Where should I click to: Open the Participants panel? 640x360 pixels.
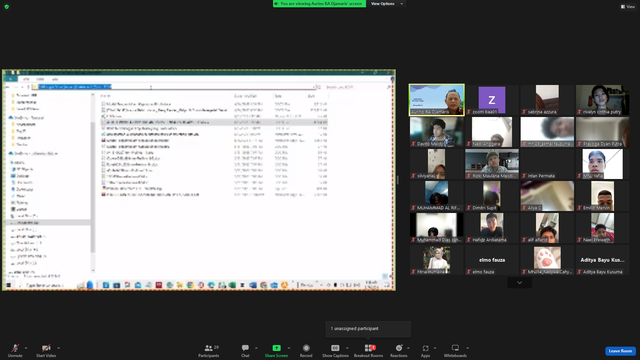click(x=209, y=350)
